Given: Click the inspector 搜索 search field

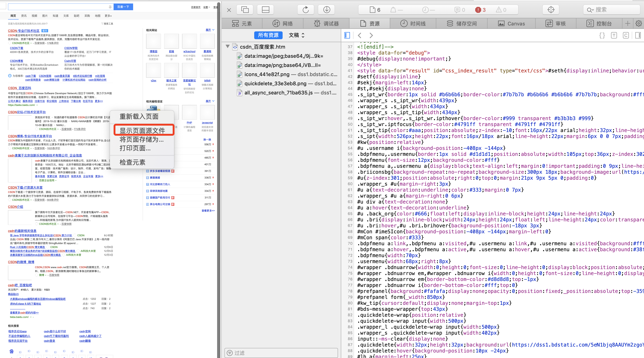Looking at the screenshot, I should tap(611, 10).
